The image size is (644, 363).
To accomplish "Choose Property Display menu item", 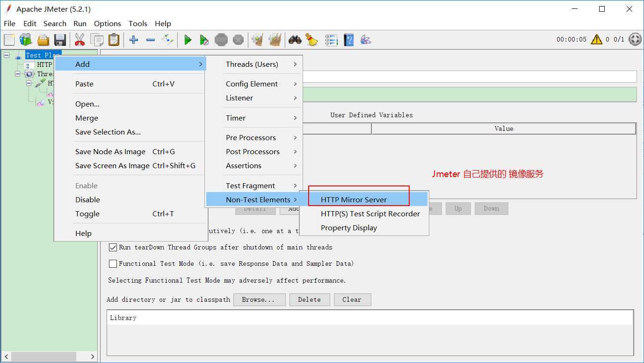I will point(364,228).
